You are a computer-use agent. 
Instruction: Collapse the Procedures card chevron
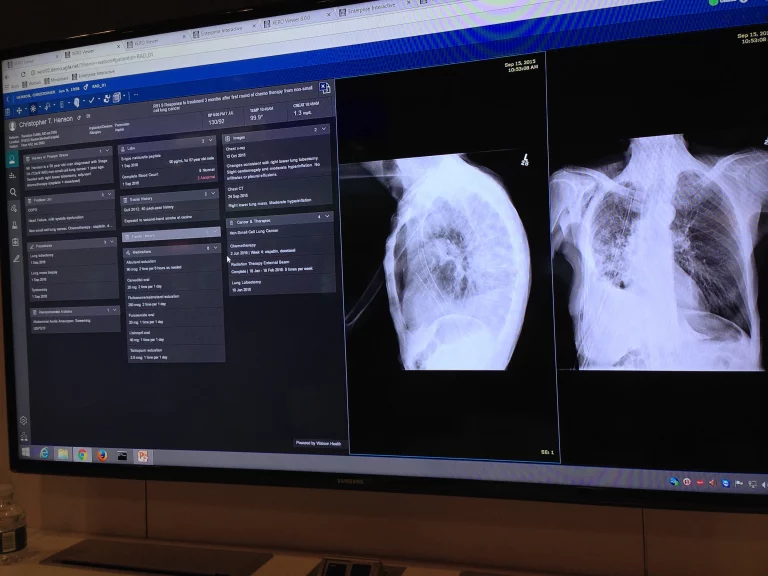112,241
